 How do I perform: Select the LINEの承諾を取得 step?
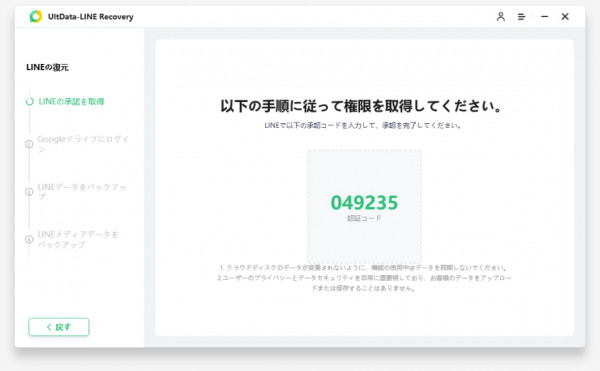click(x=71, y=102)
